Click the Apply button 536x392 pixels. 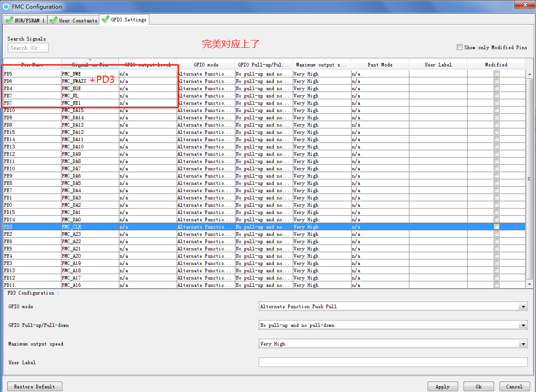(443, 386)
